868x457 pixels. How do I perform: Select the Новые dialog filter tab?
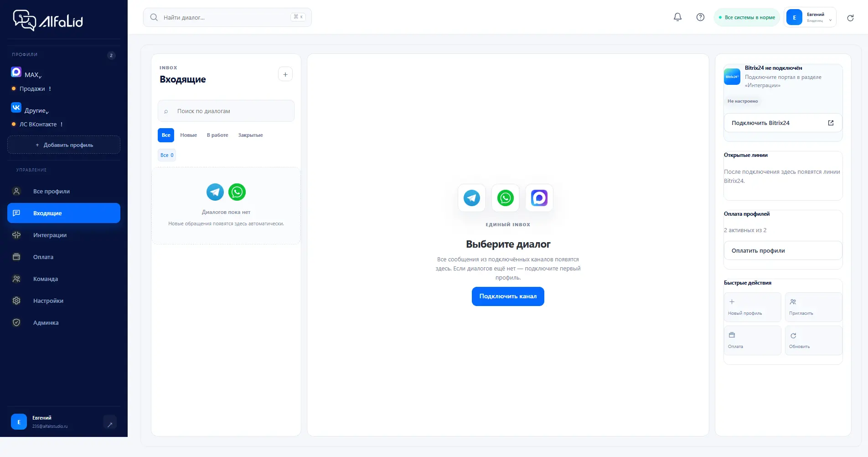[188, 135]
